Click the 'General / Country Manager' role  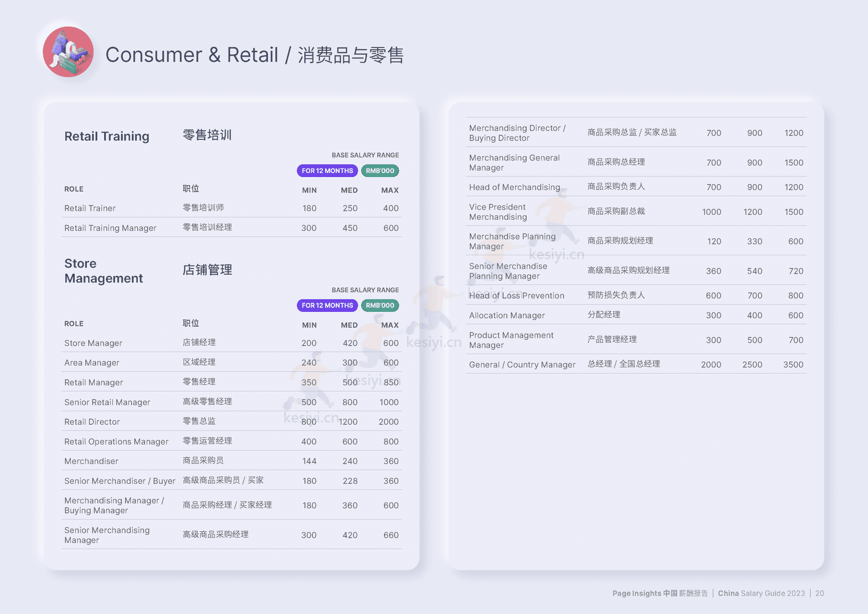522,365
